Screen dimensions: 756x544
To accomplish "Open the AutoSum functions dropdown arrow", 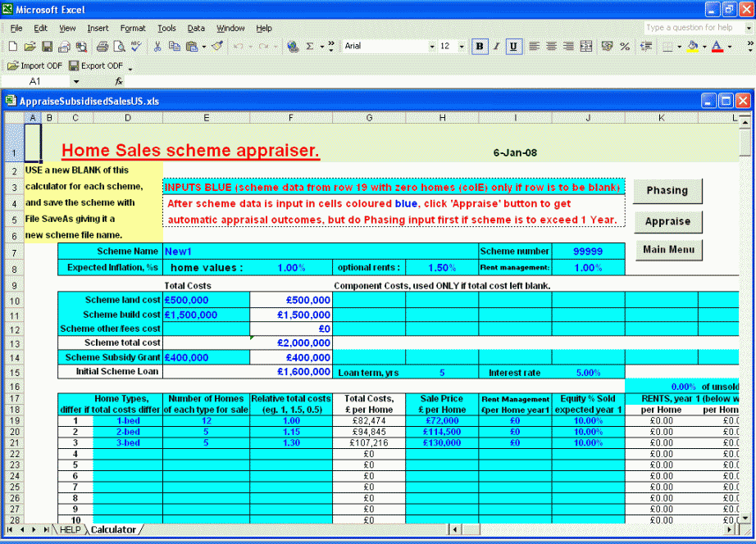I will click(x=321, y=47).
